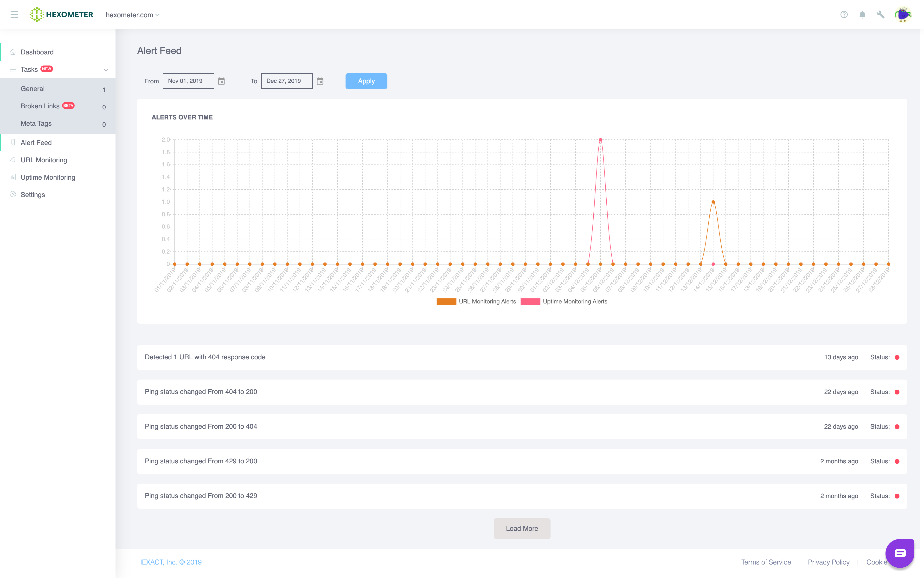The height and width of the screenshot is (578, 924).
Task: Click status dot of 'From 200 to 429' alert
Action: pos(897,496)
